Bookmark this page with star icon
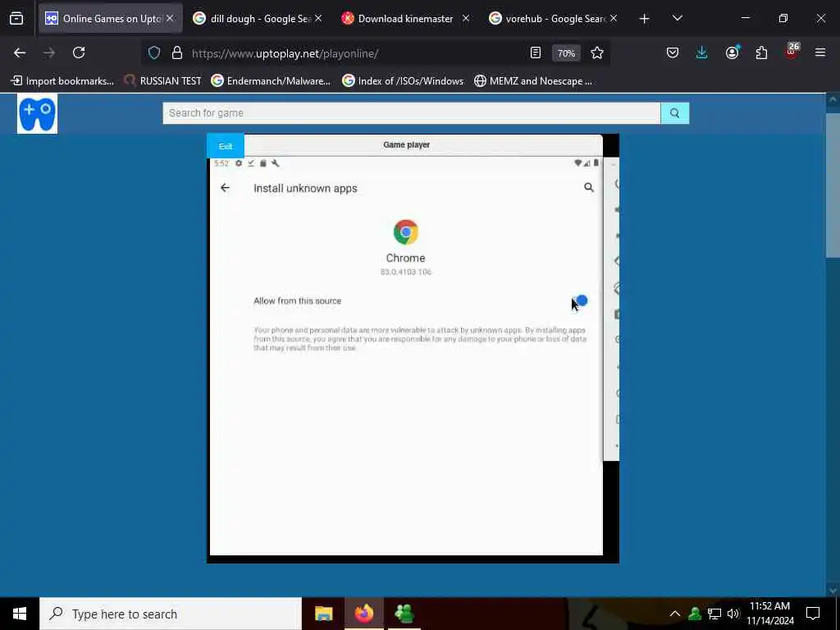Viewport: 840px width, 630px height. pos(597,52)
